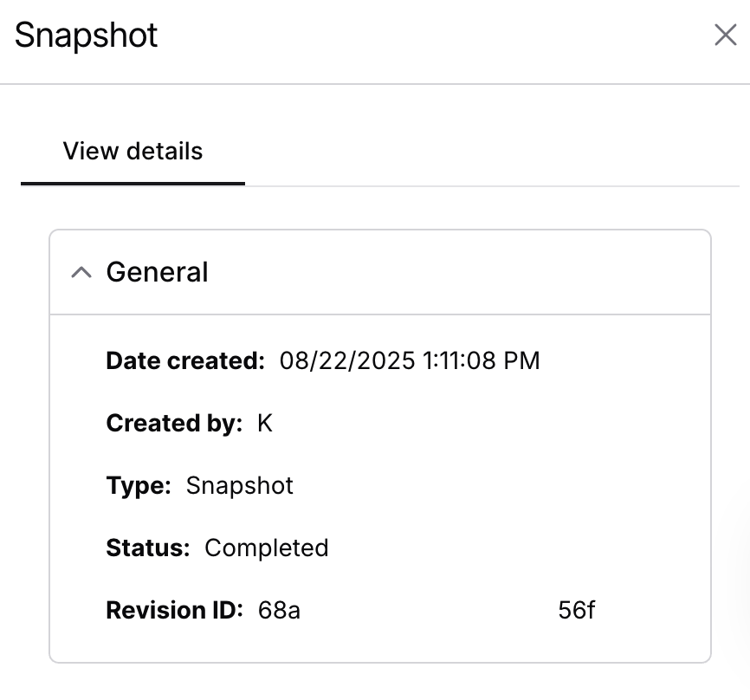Viewport: 750px width, 700px height.
Task: Click the blank gap within the Revision ID
Action: [429, 610]
